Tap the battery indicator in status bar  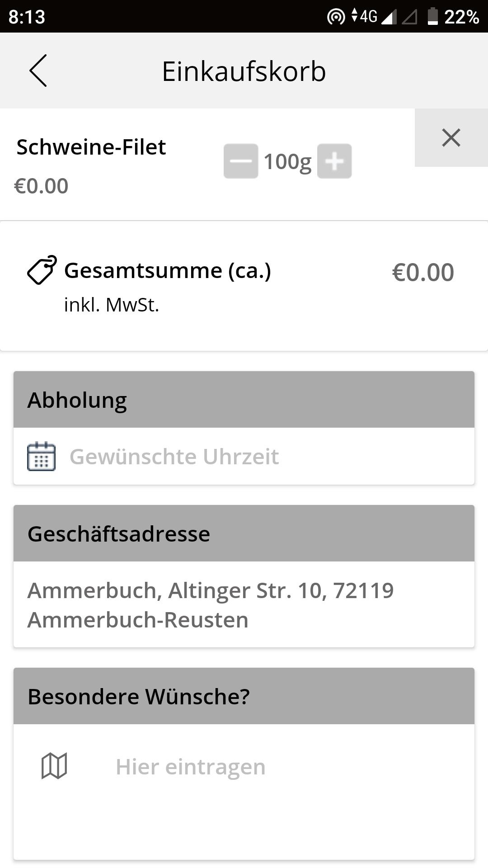pos(433,16)
